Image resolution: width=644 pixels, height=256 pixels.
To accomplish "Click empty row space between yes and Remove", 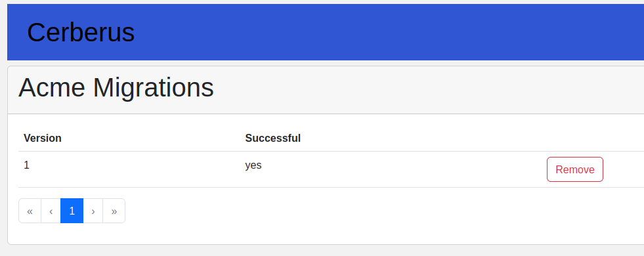I will tap(402, 169).
